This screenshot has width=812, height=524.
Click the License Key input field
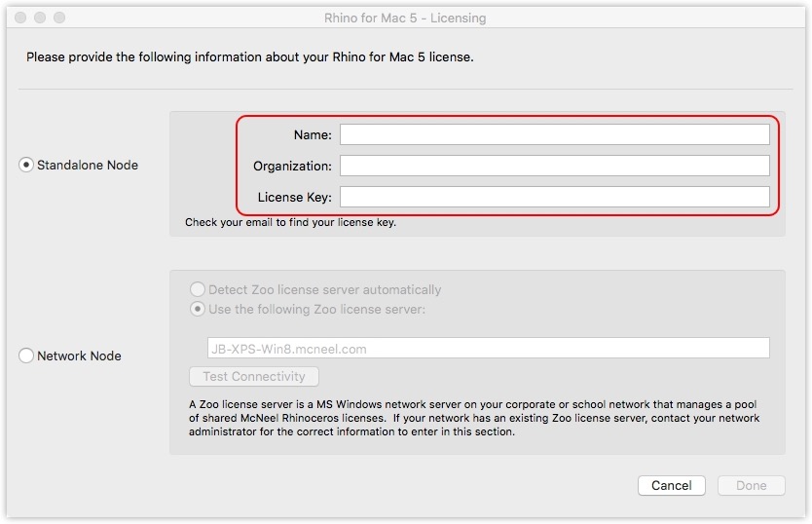pyautogui.click(x=555, y=197)
